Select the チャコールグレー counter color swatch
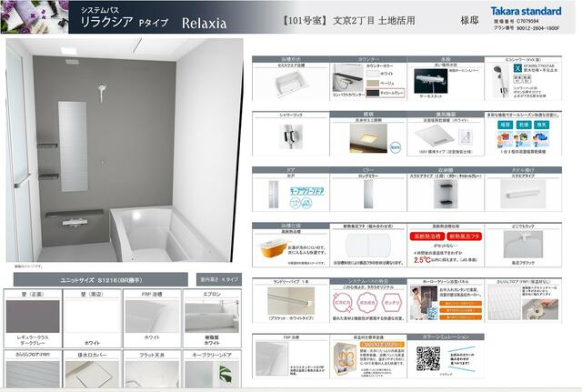582x392 pixels. coord(373,93)
